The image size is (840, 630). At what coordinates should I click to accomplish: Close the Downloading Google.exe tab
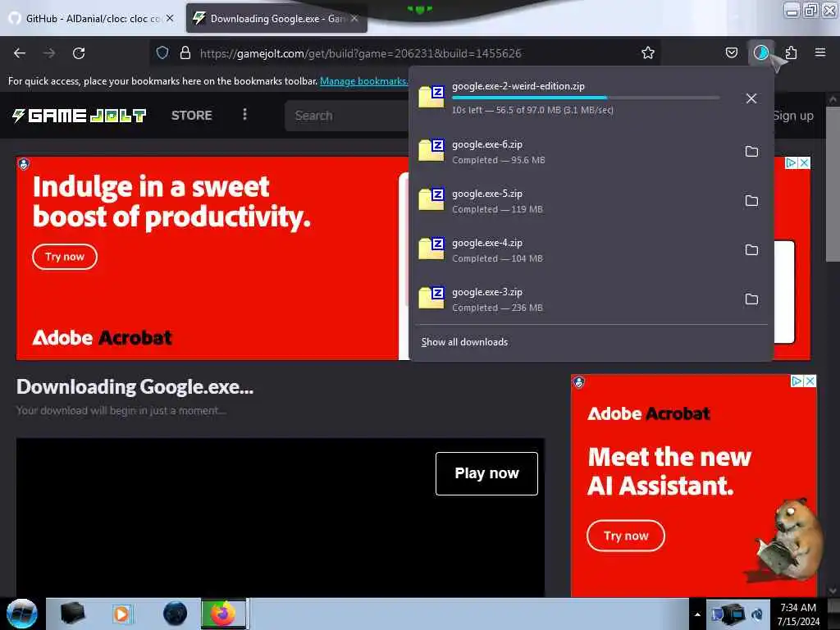354,18
